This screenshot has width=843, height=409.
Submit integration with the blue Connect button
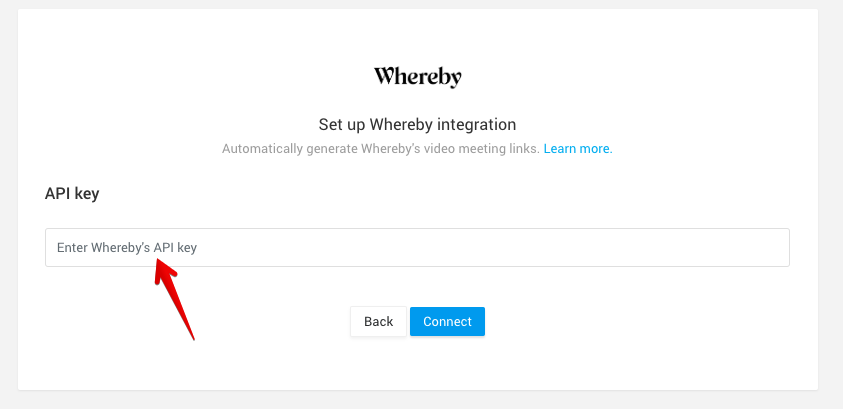tap(447, 321)
